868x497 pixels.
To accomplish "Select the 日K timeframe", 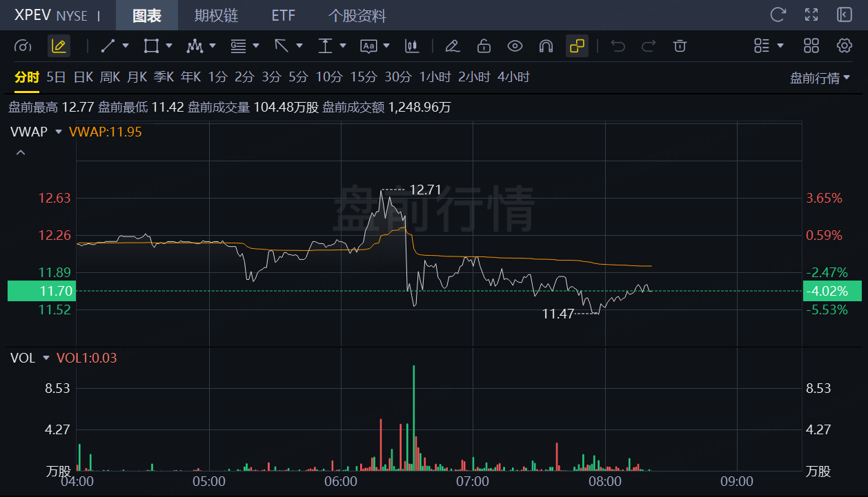I will [x=83, y=77].
